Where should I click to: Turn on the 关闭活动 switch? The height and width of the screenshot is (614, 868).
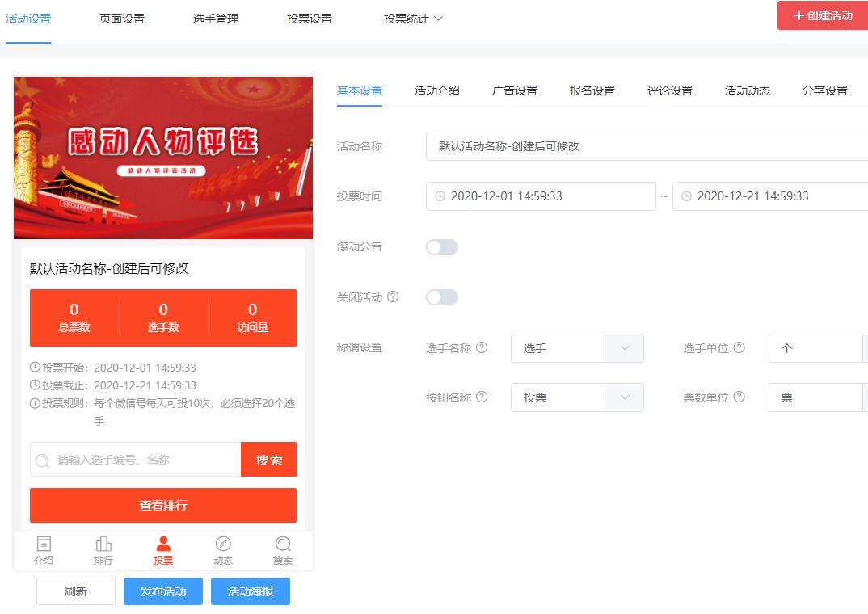click(441, 297)
